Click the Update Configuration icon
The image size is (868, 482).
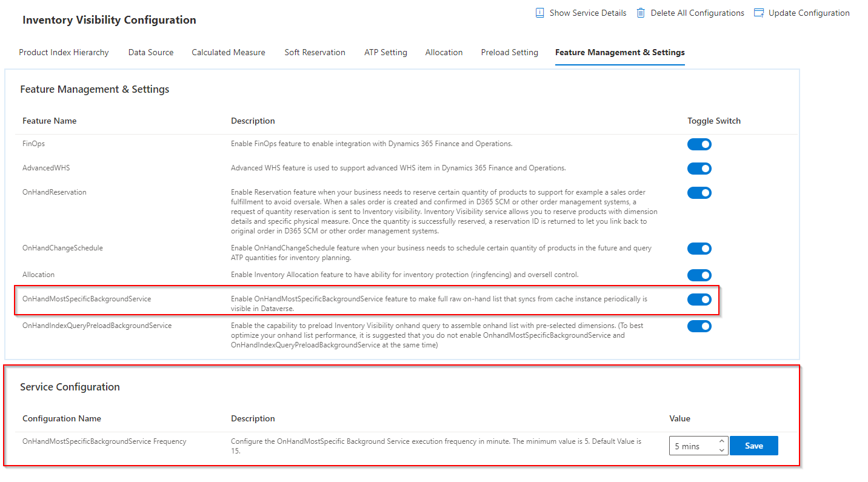[759, 13]
